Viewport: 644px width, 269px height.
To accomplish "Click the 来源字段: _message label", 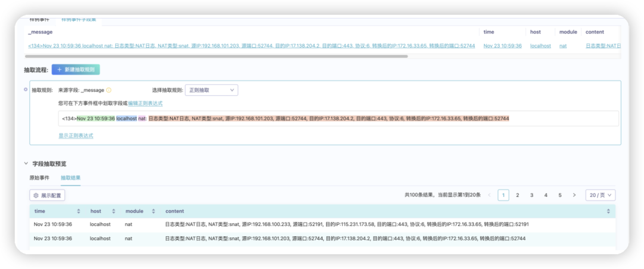I will (x=81, y=90).
